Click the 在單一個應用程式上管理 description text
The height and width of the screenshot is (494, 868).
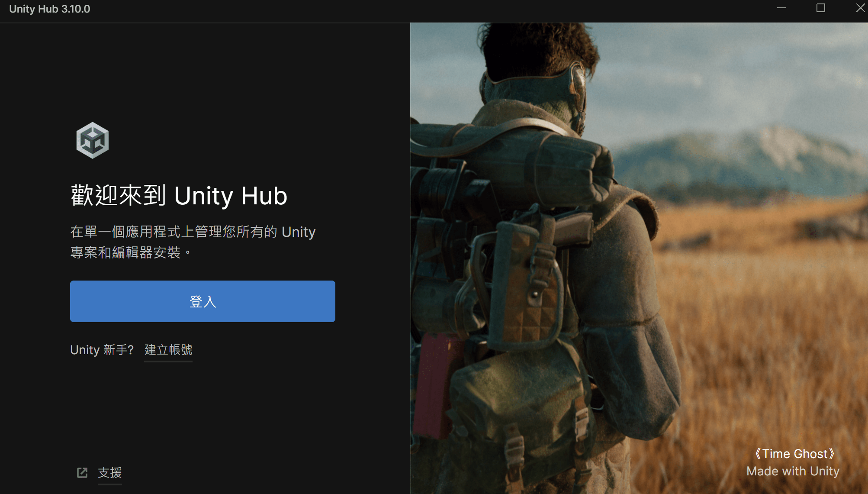pos(193,242)
